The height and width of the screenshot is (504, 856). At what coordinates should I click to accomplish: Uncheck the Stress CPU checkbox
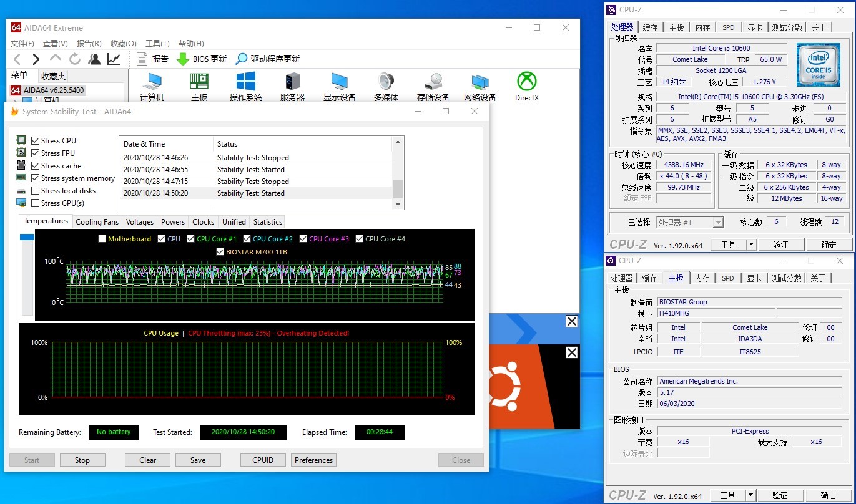[x=35, y=141]
